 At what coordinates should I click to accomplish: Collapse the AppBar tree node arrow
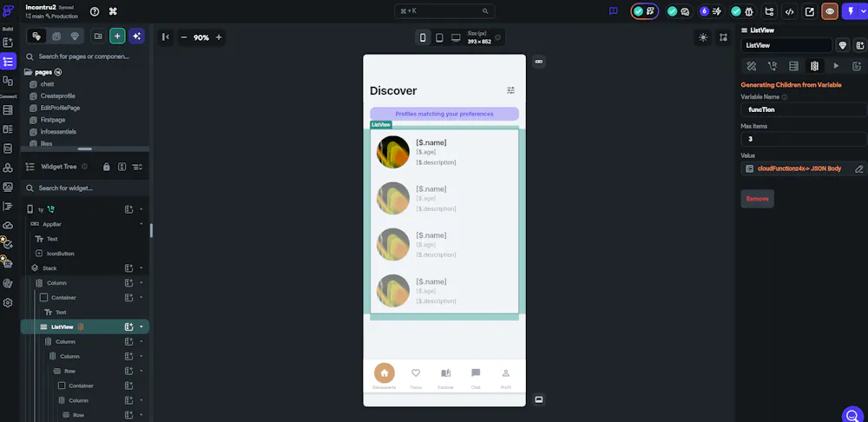(x=141, y=224)
